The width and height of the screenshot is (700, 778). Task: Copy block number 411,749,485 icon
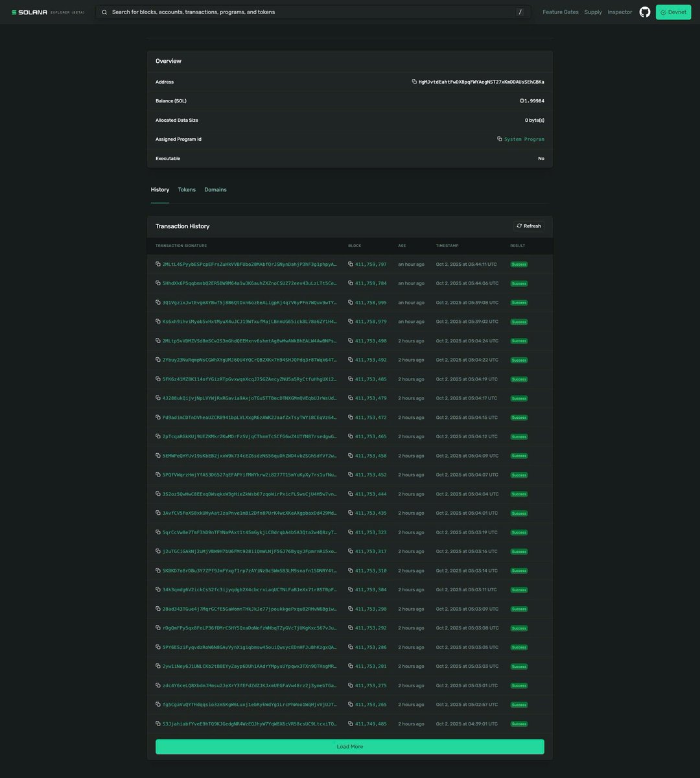[x=351, y=724]
